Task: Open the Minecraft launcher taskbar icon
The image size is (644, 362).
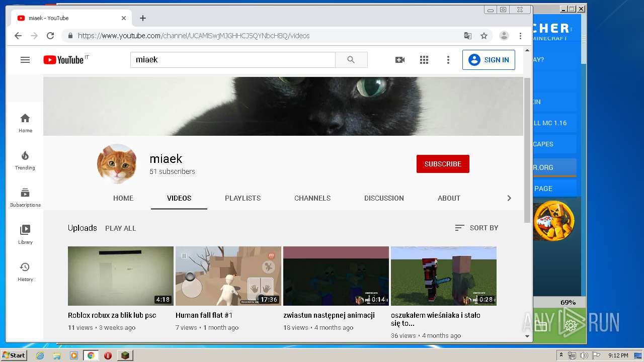Action: [x=125, y=355]
